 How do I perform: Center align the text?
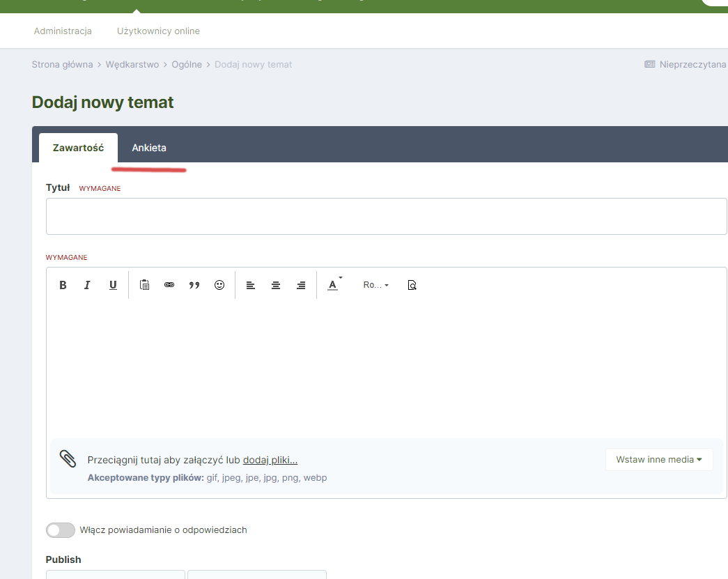coord(276,285)
